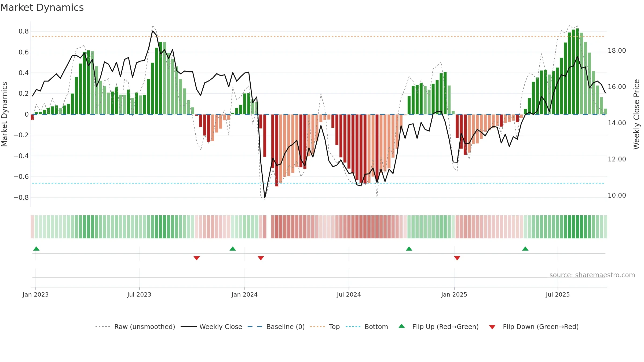Viewport: 644px width, 362px height.
Task: Click the orange dotted Top legend line sample
Action: [317, 327]
